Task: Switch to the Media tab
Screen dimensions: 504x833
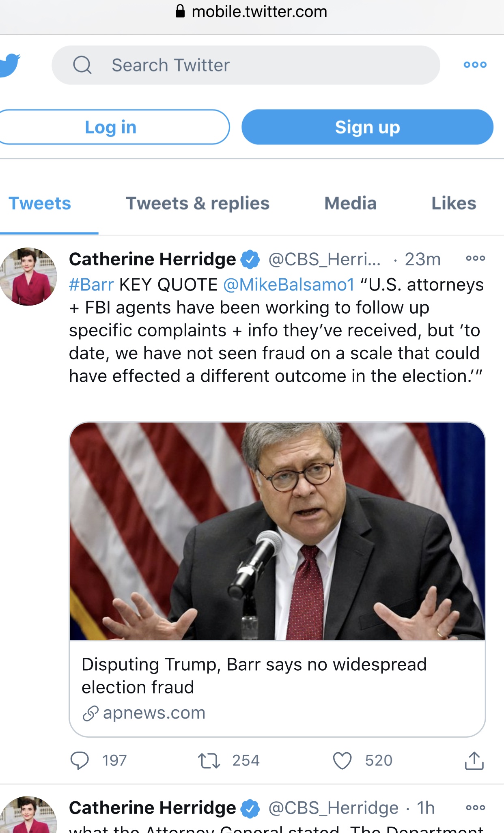Action: coord(350,203)
